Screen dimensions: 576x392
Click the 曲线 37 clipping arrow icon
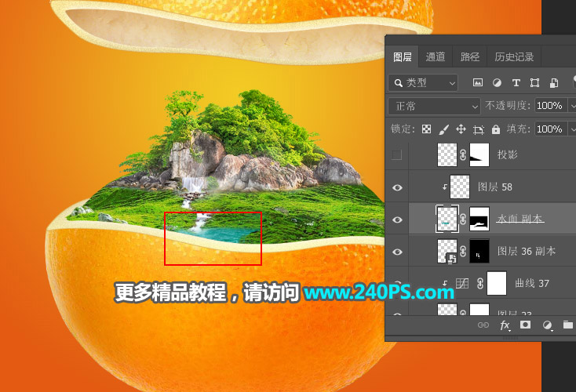pos(444,283)
